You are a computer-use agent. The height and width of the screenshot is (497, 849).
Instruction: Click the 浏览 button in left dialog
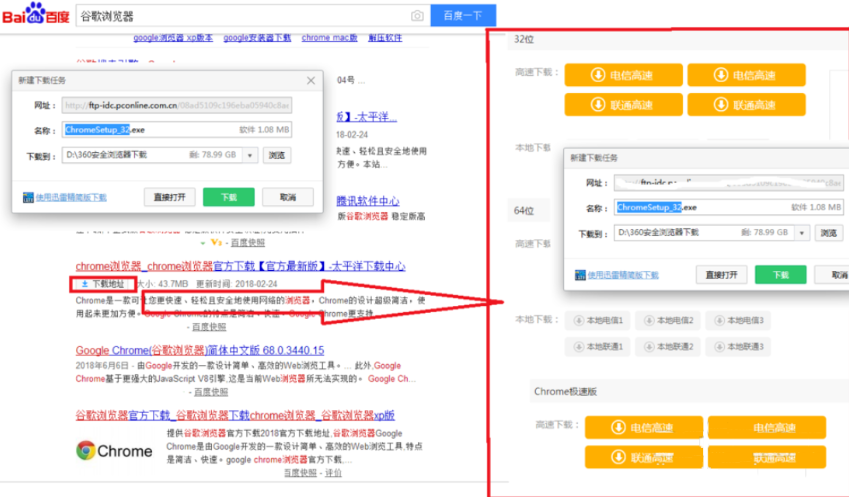coord(277,155)
